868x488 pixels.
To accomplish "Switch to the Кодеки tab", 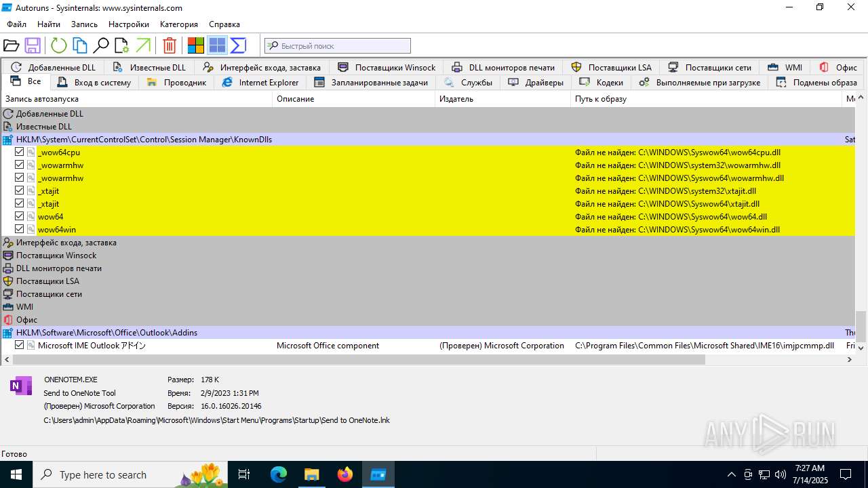I will coord(601,82).
